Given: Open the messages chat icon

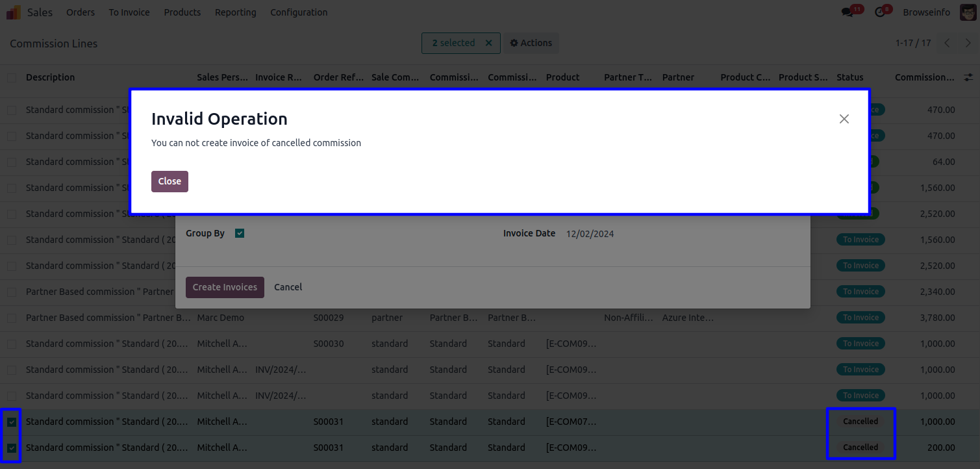Looking at the screenshot, I should (x=847, y=12).
